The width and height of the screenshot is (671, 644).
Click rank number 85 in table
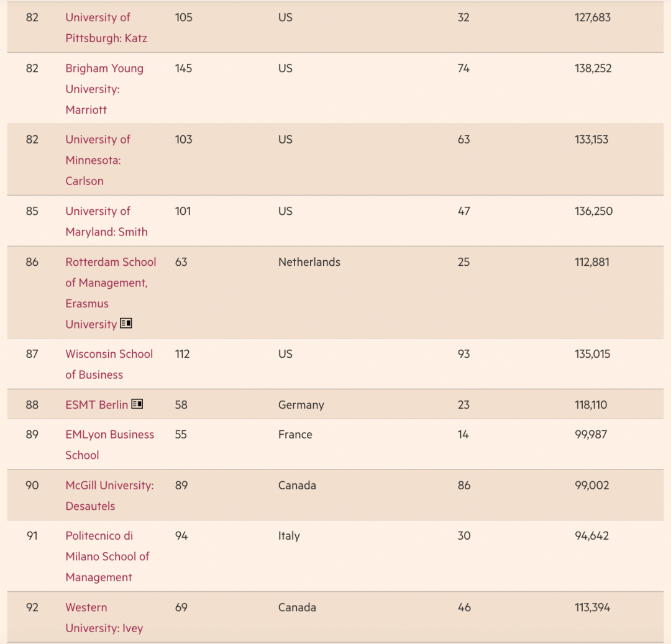(32, 211)
